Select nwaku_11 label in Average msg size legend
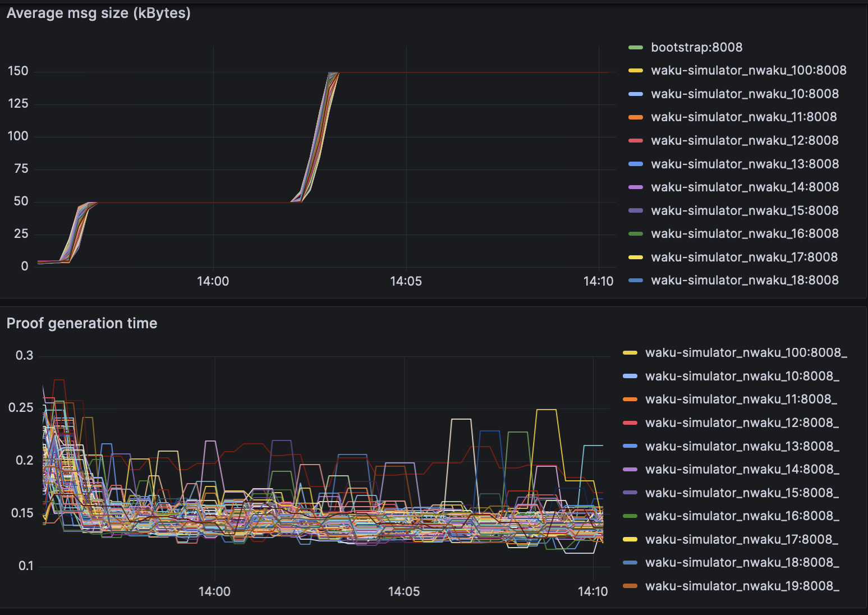 [x=743, y=117]
